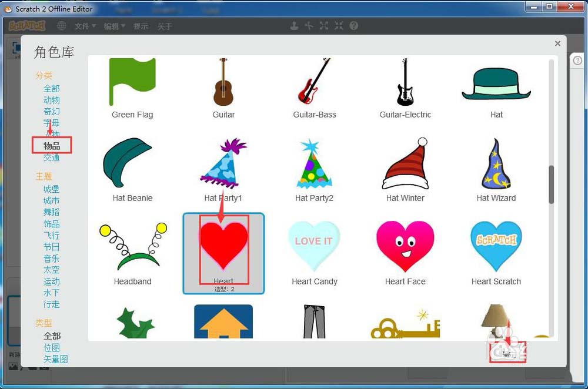Viewport: 588px width, 389px height.
Task: Open the 编辑 dropdown menu
Action: tap(115, 26)
